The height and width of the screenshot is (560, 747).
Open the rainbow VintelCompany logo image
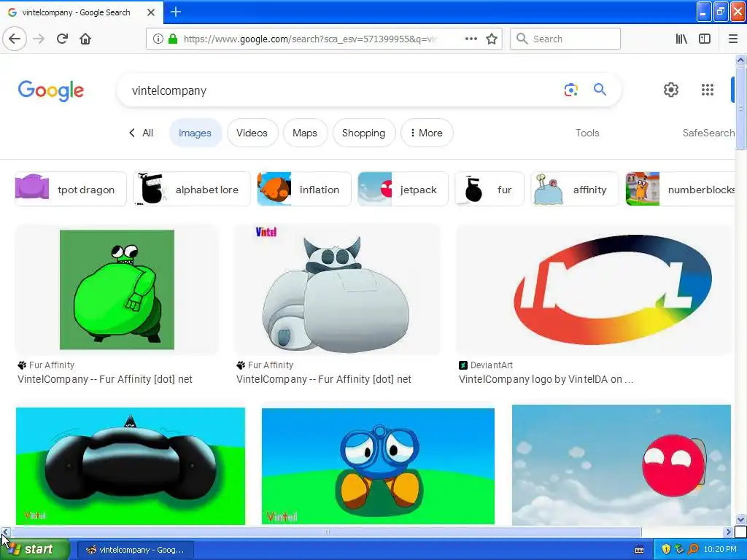(x=594, y=289)
